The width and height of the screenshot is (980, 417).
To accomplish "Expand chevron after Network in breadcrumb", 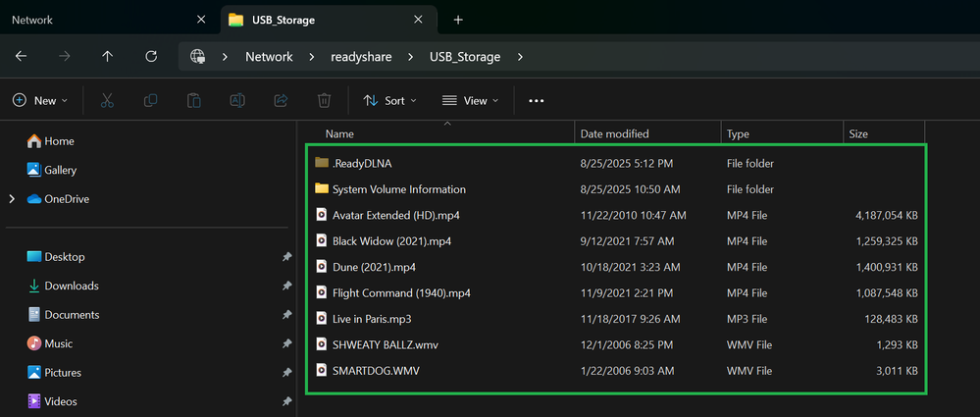I will (x=311, y=57).
